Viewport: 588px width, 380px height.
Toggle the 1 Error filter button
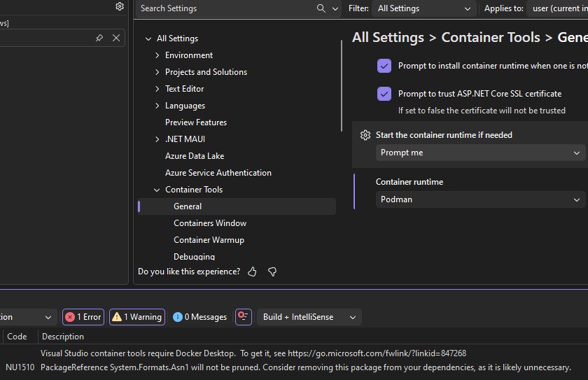(x=83, y=317)
